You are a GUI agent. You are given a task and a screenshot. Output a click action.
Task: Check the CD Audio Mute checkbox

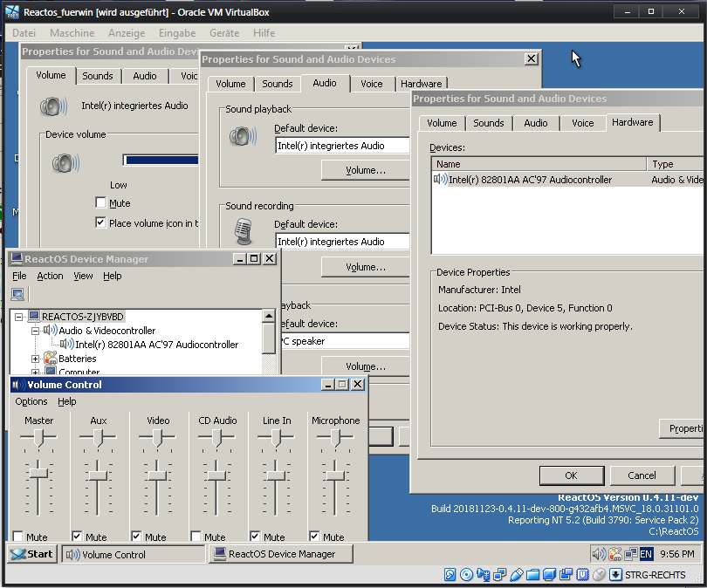click(x=196, y=537)
